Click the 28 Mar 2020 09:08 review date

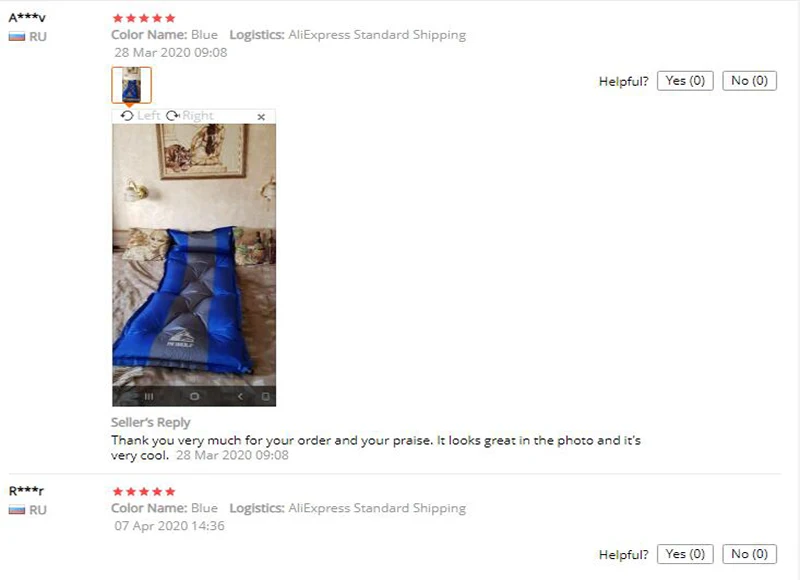tap(171, 53)
